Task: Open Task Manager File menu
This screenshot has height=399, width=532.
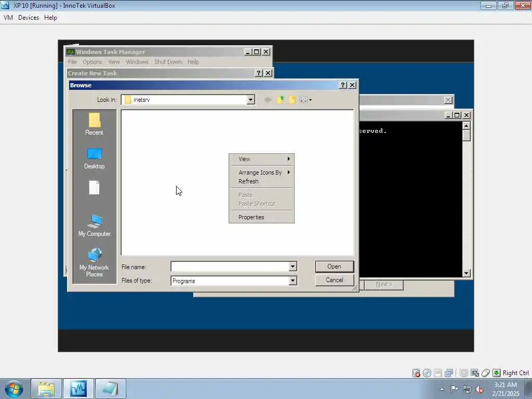Action: click(72, 62)
